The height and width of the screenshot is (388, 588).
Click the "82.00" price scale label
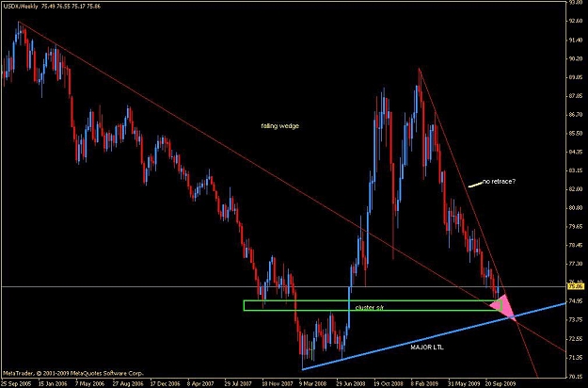coord(576,189)
